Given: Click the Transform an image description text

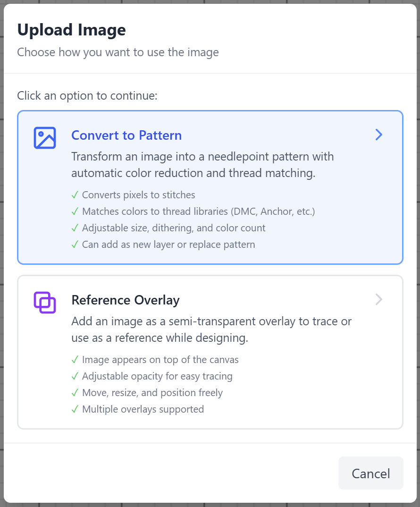Looking at the screenshot, I should (202, 165).
